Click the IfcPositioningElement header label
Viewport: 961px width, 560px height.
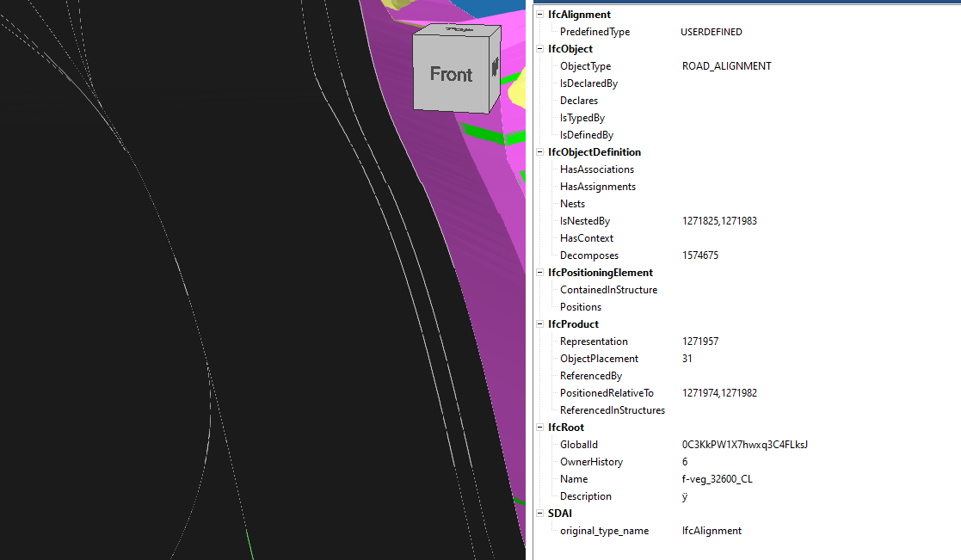coord(601,272)
